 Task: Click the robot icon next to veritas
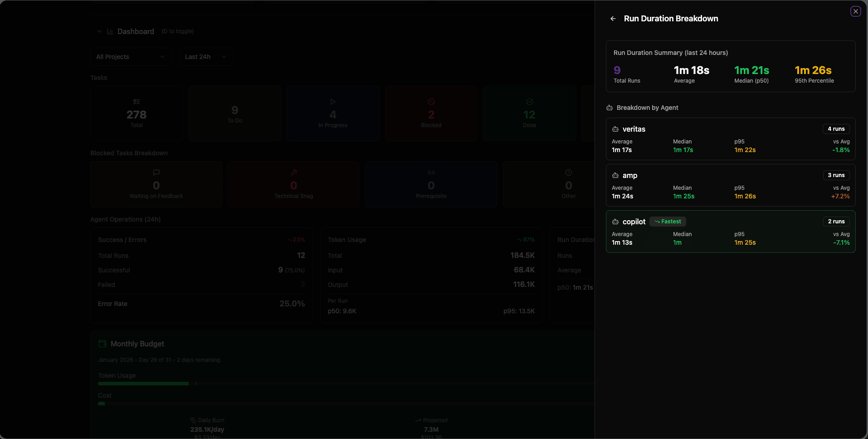(615, 129)
